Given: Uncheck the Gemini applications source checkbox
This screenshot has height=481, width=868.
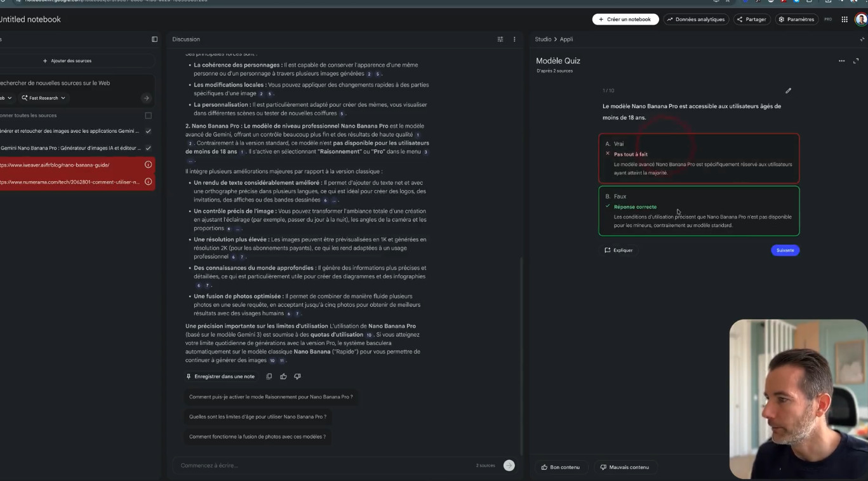Looking at the screenshot, I should pyautogui.click(x=148, y=131).
